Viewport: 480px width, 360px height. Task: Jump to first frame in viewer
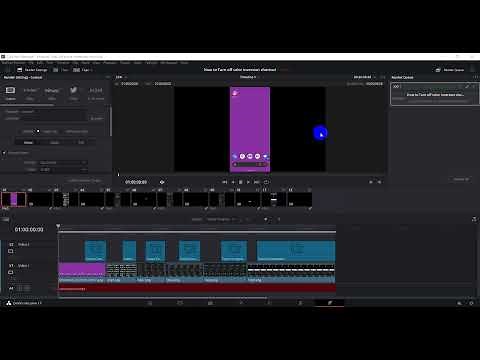225,182
